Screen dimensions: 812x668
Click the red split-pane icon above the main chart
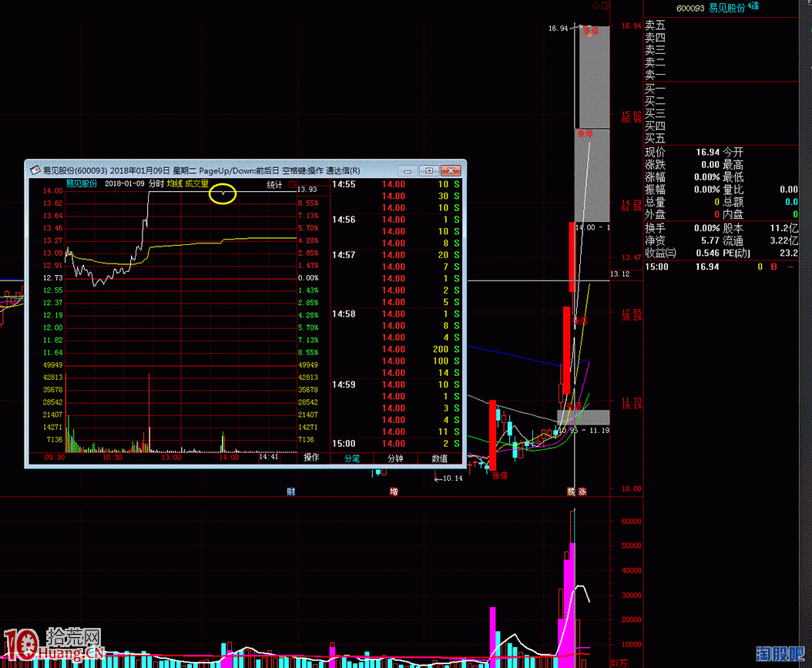click(x=605, y=5)
